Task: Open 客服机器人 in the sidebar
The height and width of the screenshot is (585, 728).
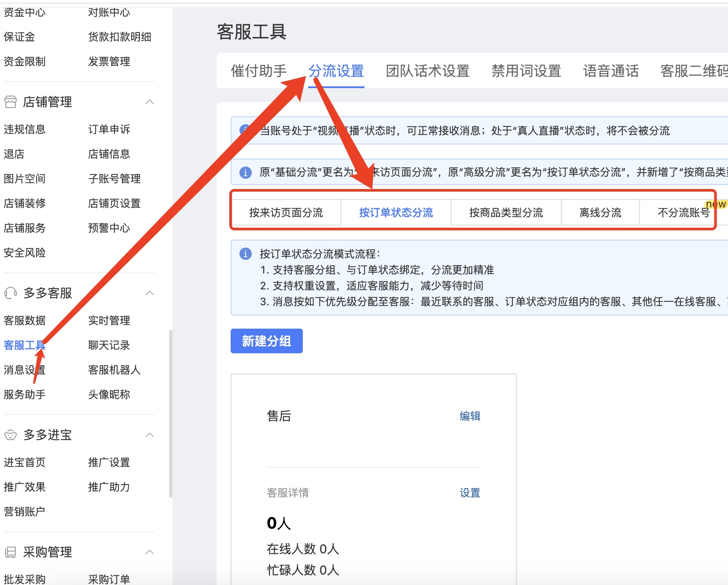Action: pos(114,370)
